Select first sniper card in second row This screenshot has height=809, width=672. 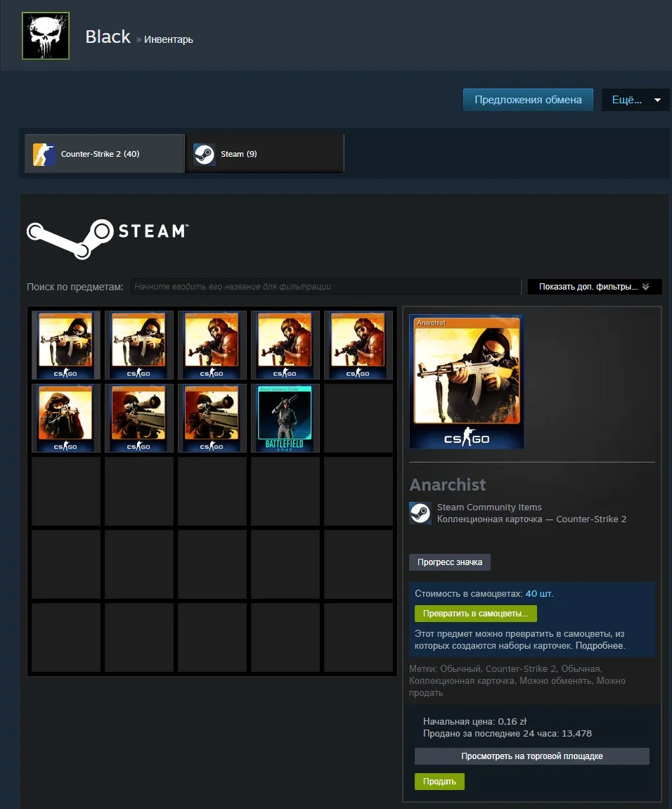coord(139,418)
